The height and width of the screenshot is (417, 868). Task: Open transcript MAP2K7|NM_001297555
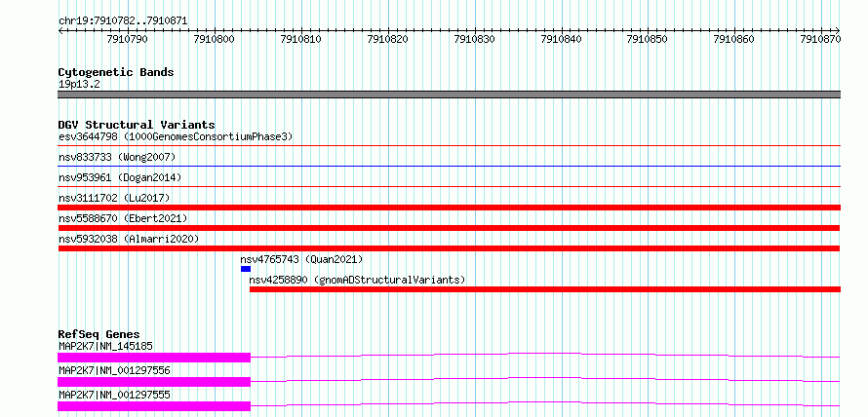pyautogui.click(x=114, y=395)
